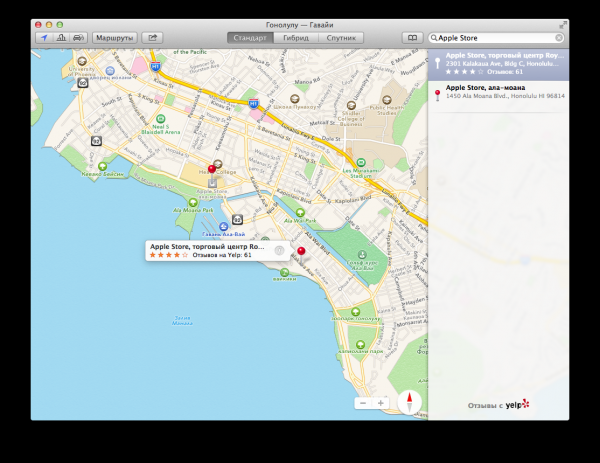Select Apple Store ала-моана search result
Image resolution: width=600 pixels, height=463 pixels.
coord(498,92)
